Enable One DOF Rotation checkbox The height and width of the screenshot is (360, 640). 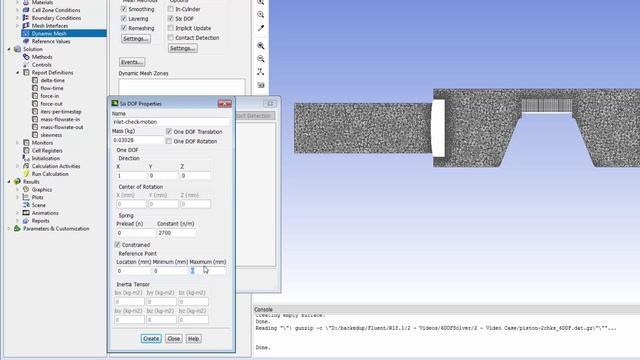click(x=169, y=141)
